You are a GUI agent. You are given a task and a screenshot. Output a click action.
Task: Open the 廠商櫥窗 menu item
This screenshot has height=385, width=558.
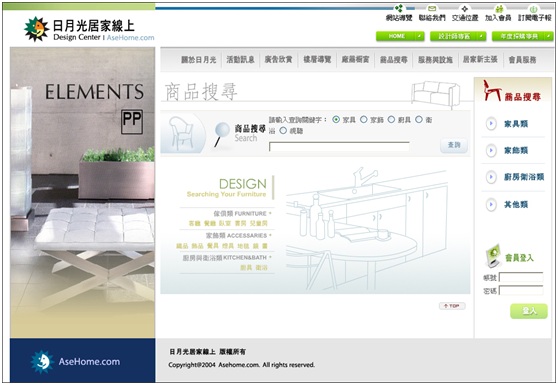pyautogui.click(x=356, y=60)
